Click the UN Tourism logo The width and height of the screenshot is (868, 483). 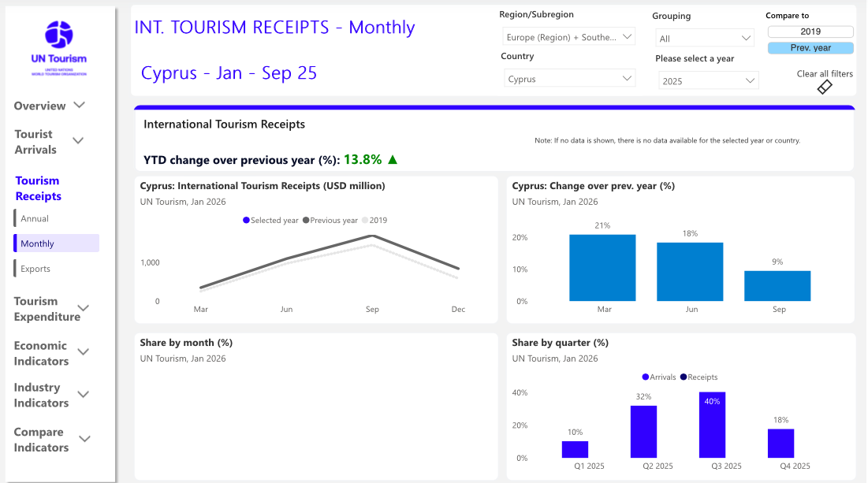pyautogui.click(x=59, y=35)
